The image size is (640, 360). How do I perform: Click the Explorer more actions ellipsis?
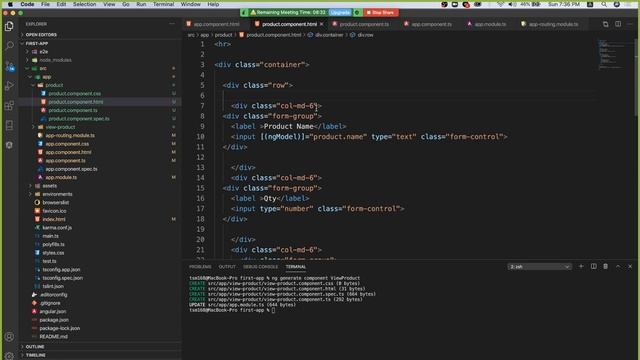(172, 24)
